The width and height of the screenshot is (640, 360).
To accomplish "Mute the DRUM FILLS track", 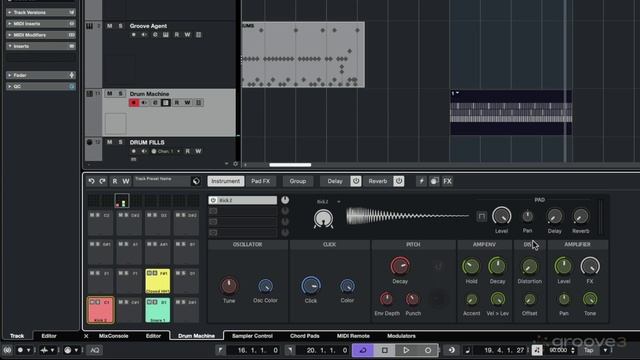I will coord(109,142).
